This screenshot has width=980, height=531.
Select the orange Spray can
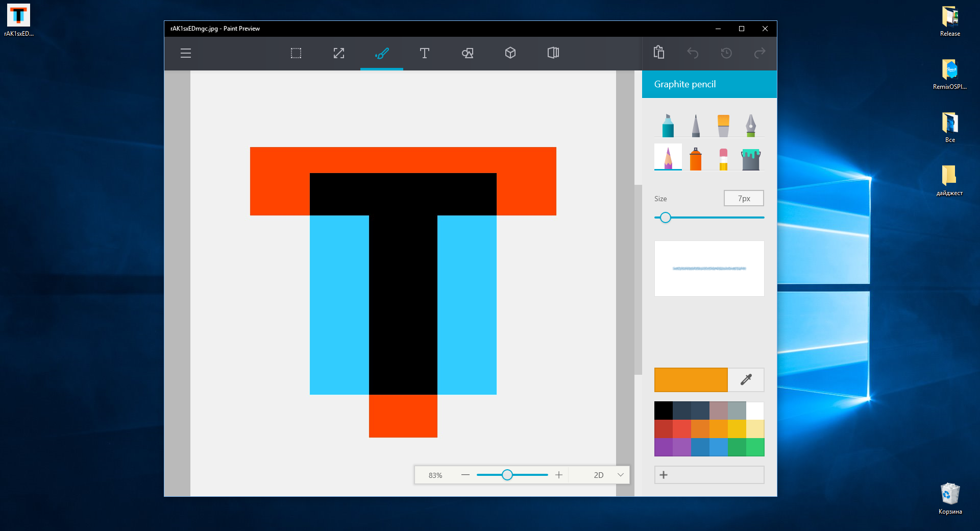pos(696,158)
